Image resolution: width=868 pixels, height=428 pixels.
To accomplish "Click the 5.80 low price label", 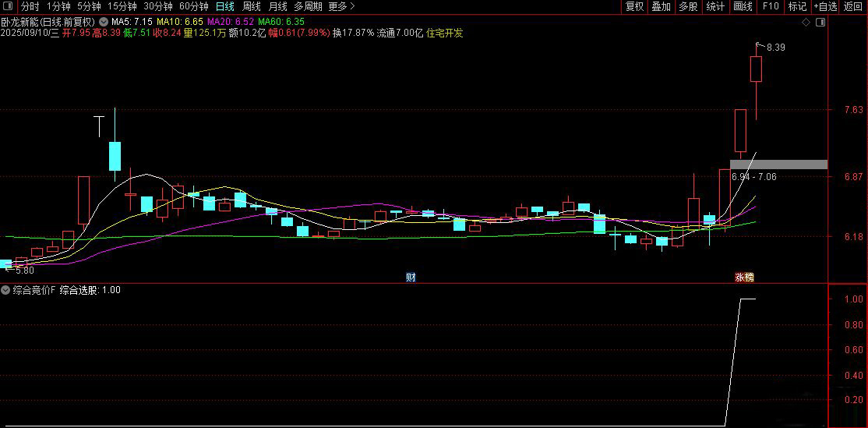I will [x=24, y=271].
